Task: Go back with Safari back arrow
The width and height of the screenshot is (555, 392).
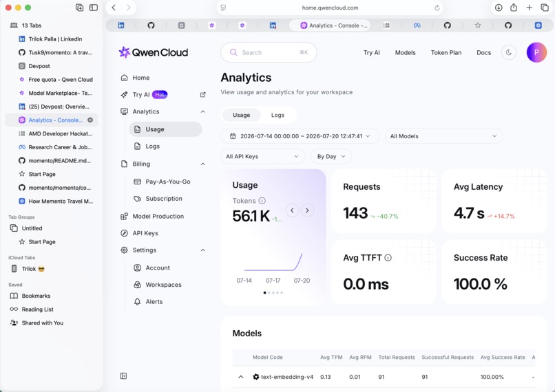Action: click(x=114, y=8)
